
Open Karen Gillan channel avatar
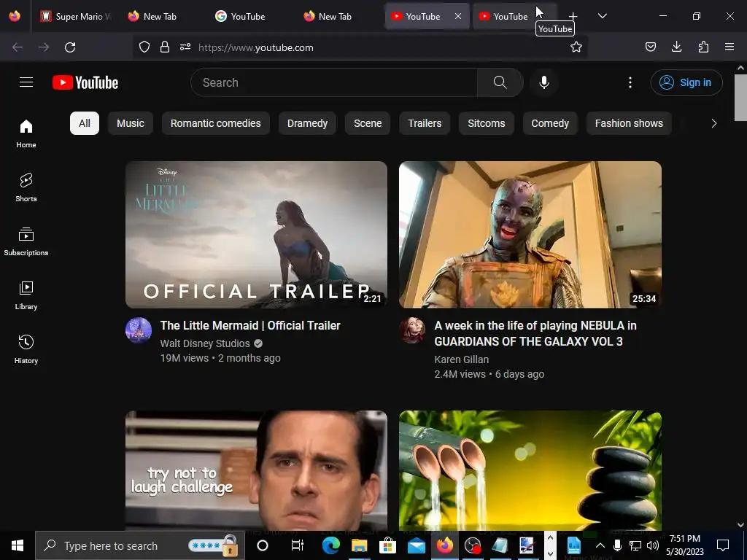click(412, 330)
